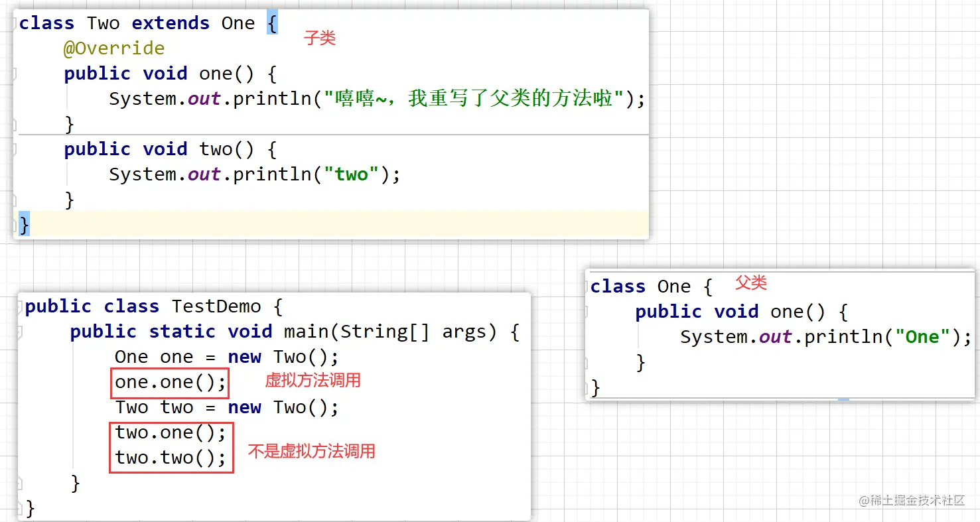Image resolution: width=980 pixels, height=522 pixels.
Task: Click the "two.one();" call
Action: point(171,432)
